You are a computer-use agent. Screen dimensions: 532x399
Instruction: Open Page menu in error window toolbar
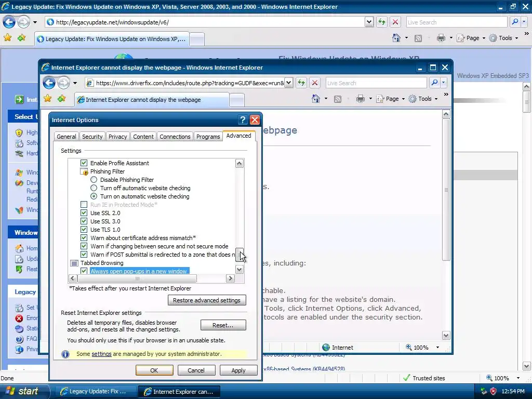coord(391,99)
